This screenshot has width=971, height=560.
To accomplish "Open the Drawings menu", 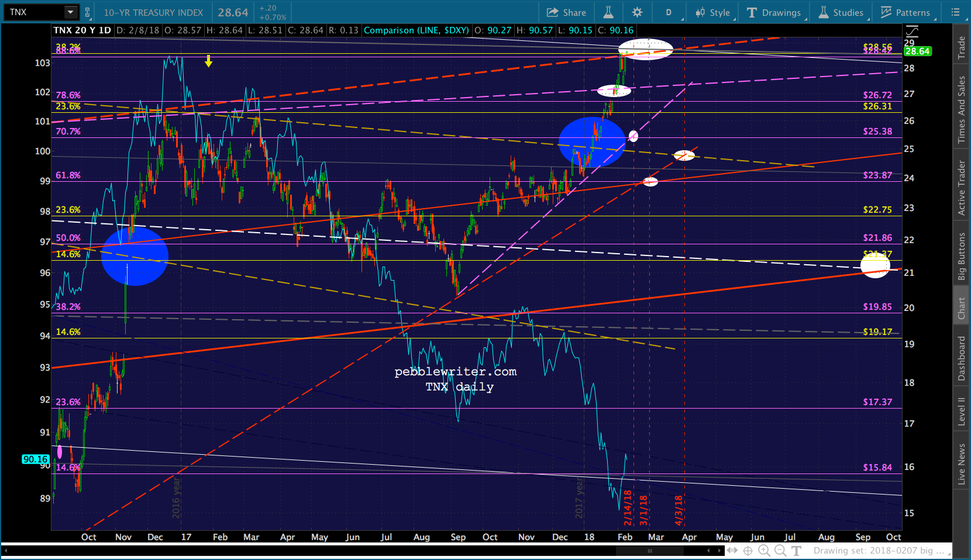I will (774, 12).
